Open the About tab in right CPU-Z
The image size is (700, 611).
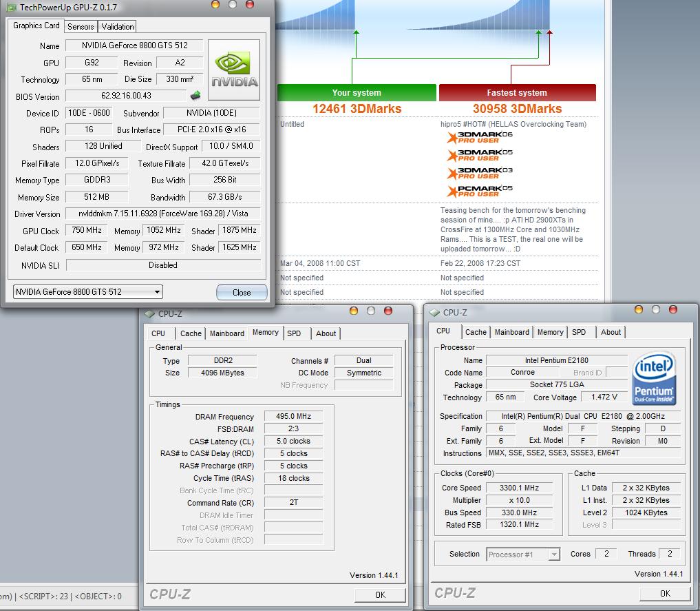(611, 332)
